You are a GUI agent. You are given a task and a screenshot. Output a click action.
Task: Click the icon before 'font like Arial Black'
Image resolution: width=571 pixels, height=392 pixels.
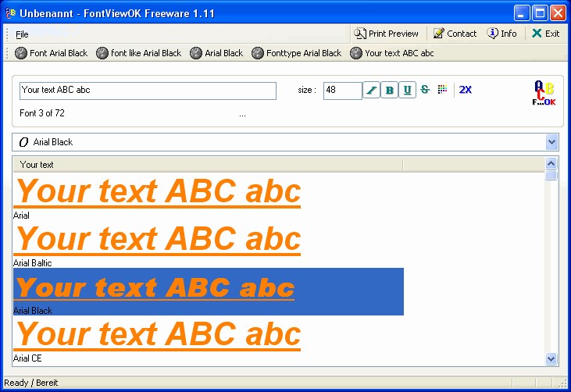pos(102,53)
